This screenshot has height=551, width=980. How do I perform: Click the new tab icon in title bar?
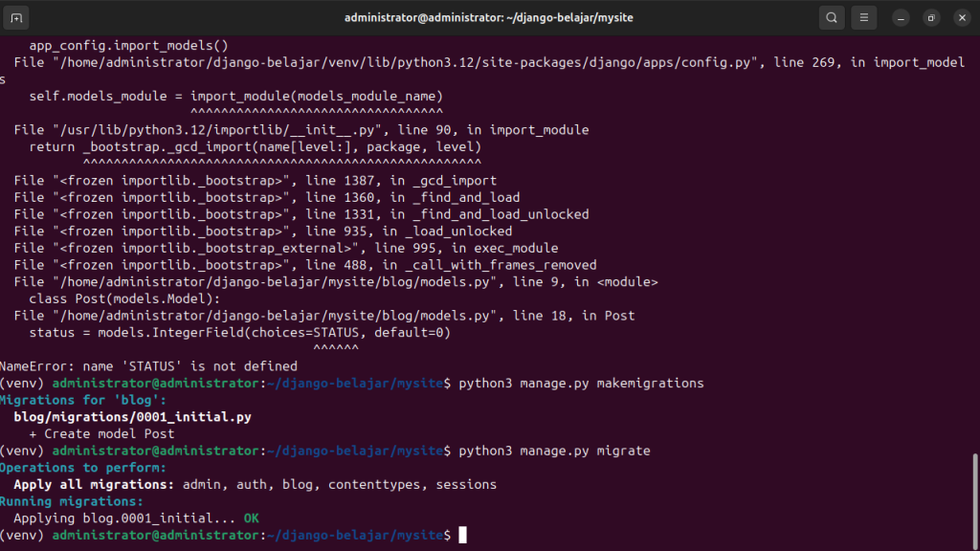[18, 18]
